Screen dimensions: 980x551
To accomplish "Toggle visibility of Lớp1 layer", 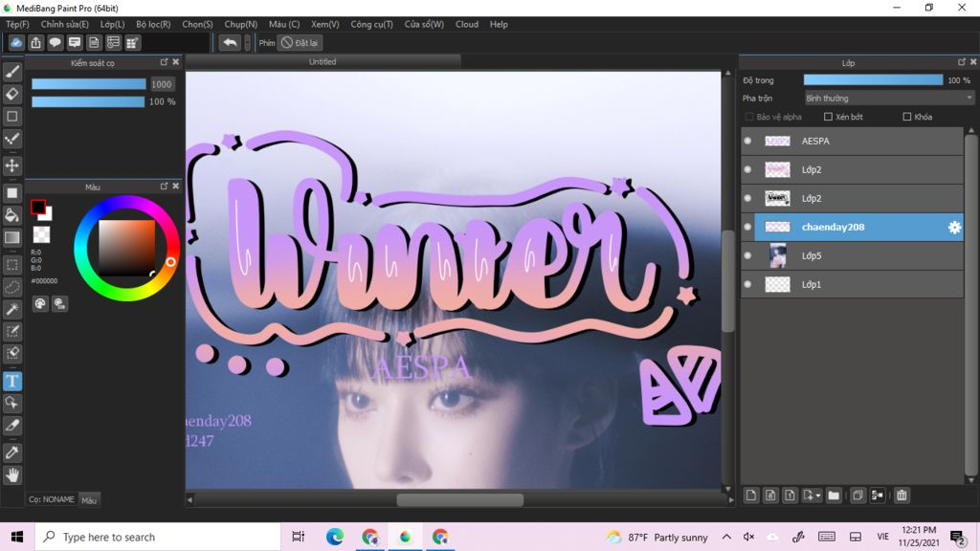I will click(747, 284).
